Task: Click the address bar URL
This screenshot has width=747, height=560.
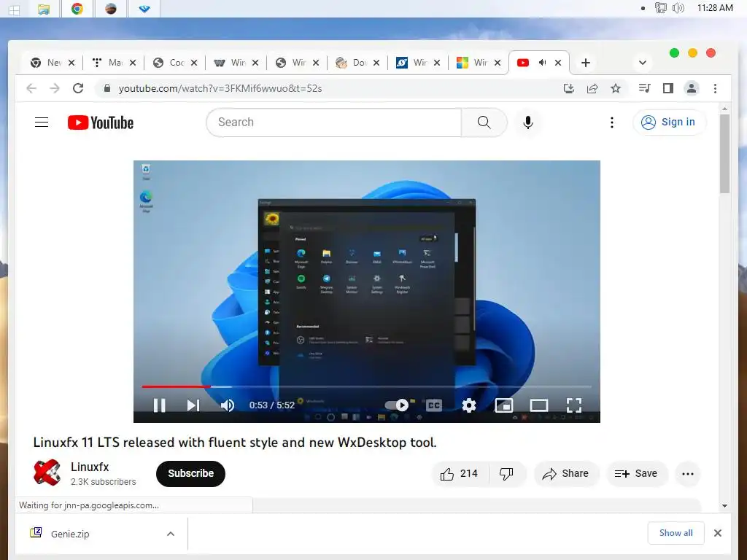Action: click(220, 88)
